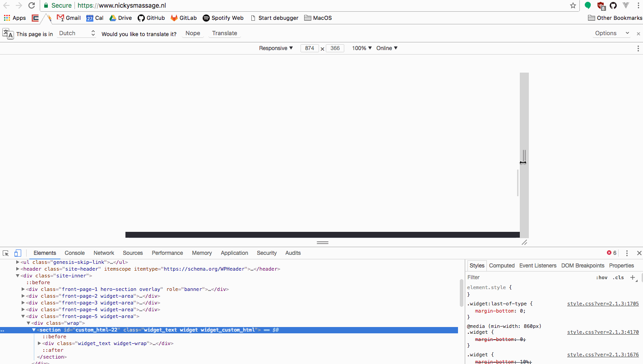Collapse the front-page-5 widget-area div

point(23,316)
